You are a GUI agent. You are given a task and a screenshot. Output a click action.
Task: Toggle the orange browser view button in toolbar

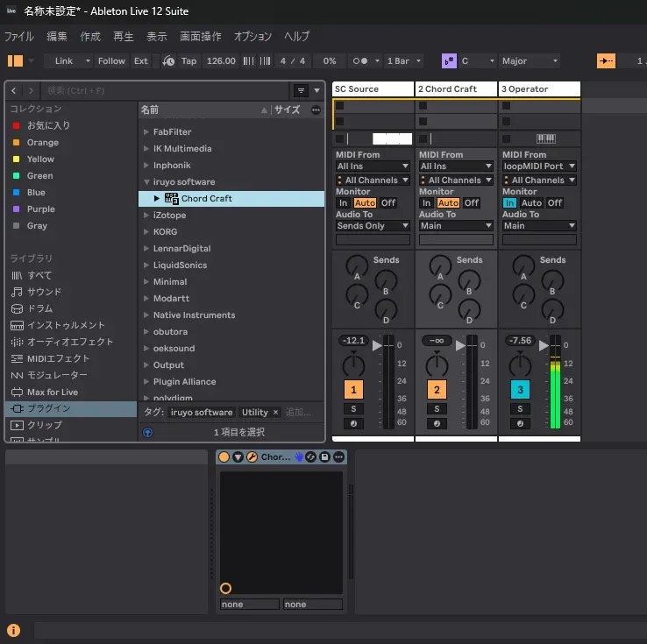coord(15,61)
